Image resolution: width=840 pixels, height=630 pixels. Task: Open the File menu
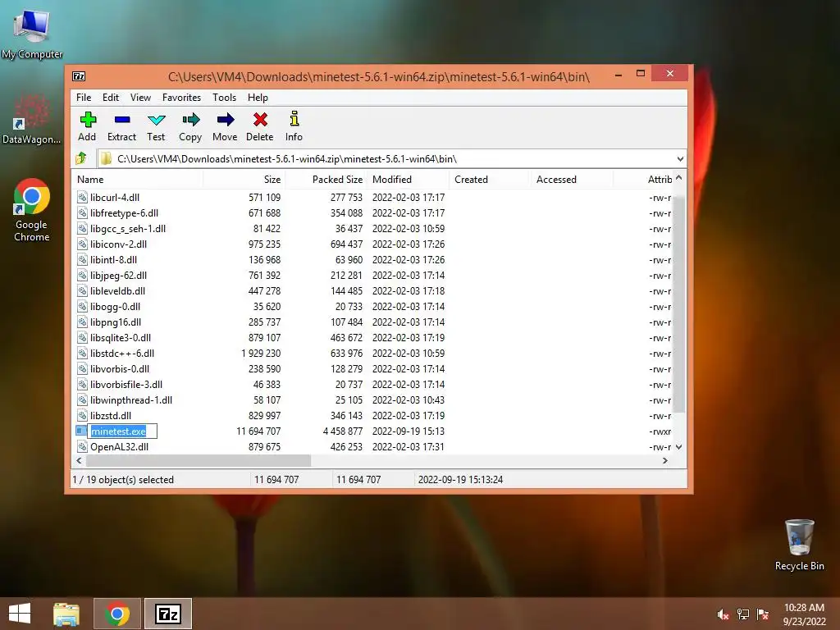84,98
